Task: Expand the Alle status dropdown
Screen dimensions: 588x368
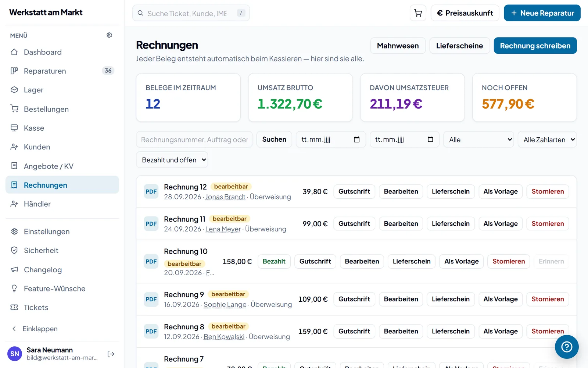Action: point(478,139)
